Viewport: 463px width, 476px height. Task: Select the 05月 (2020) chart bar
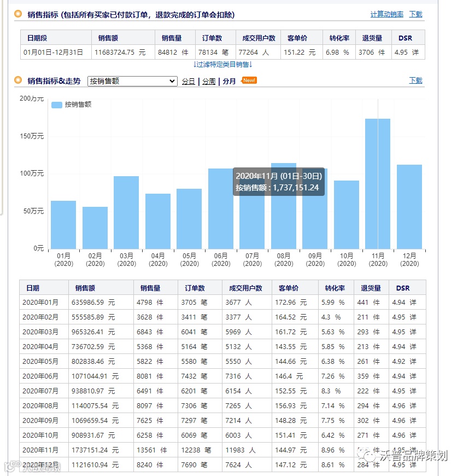point(189,219)
